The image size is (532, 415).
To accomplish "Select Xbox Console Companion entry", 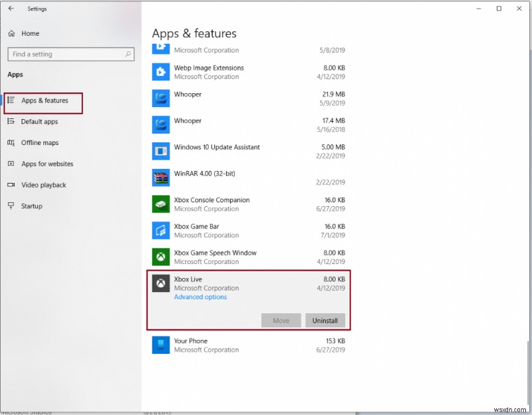I will pos(249,204).
